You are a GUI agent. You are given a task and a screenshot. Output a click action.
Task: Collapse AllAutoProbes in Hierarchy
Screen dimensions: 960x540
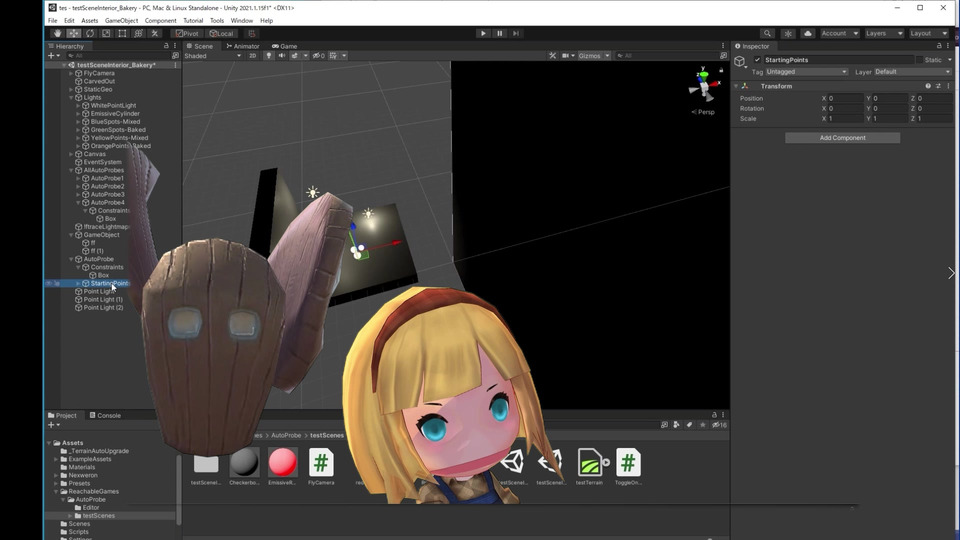71,170
